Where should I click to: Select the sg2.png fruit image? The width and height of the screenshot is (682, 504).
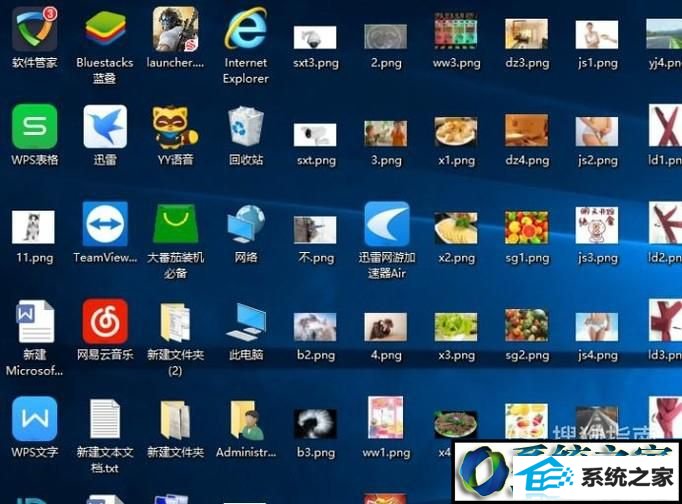click(526, 325)
